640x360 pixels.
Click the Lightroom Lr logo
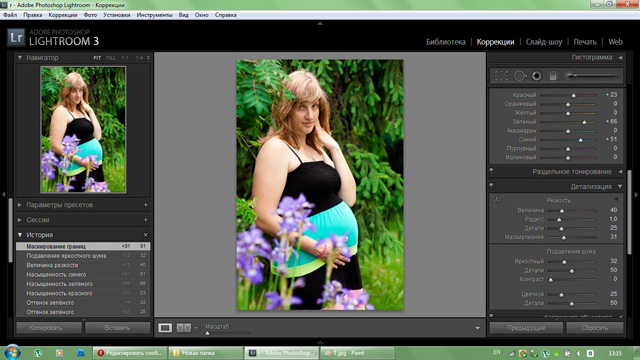point(16,38)
